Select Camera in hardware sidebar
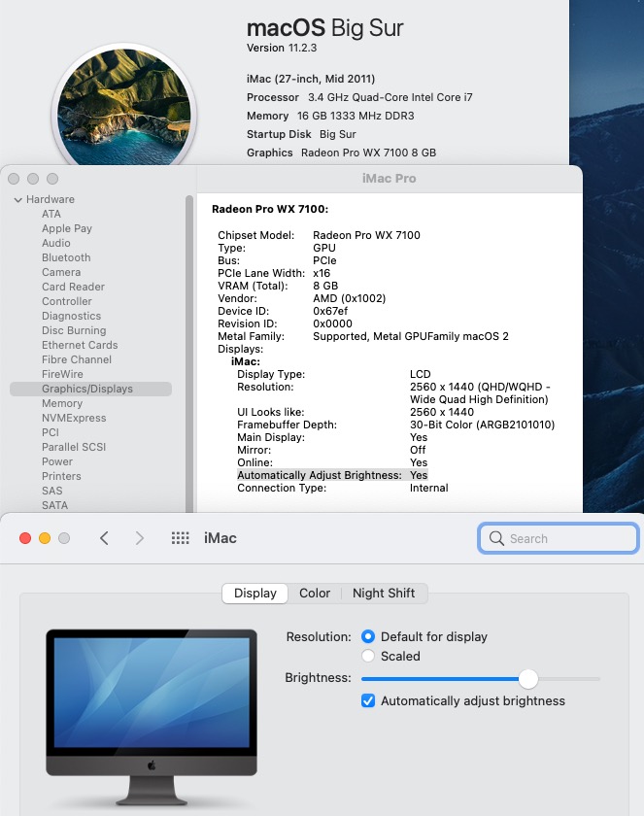Viewport: 644px width, 816px height. click(x=61, y=272)
